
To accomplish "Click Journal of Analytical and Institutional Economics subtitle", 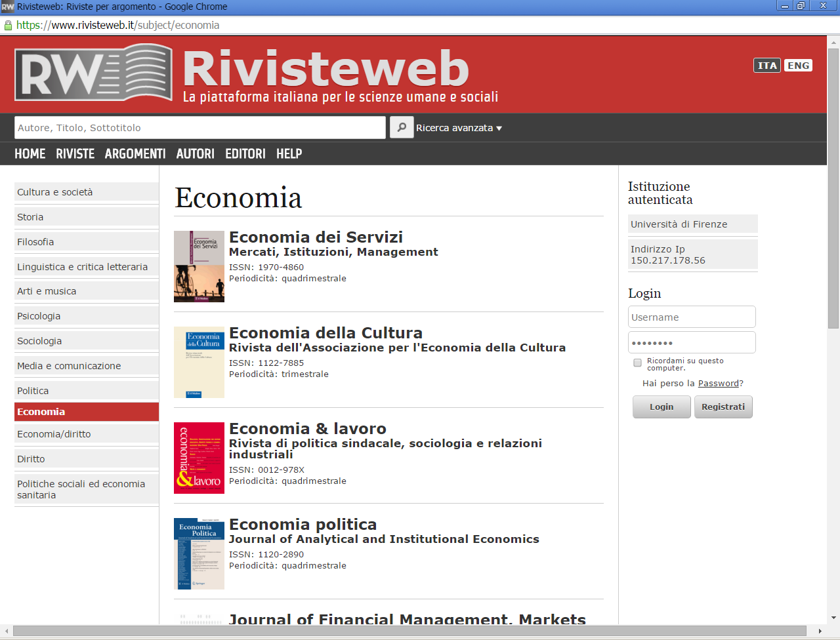I will pyautogui.click(x=384, y=539).
